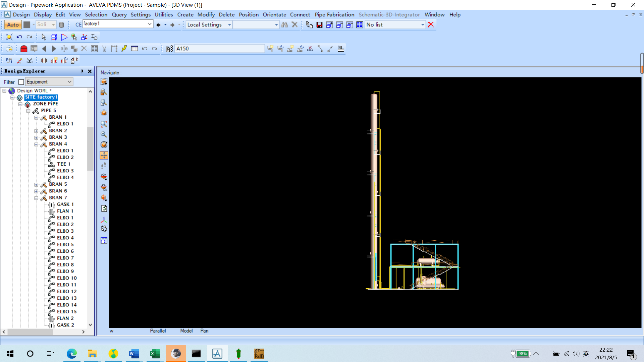Click the table grid icon in pipework toolbar

pos(135,49)
